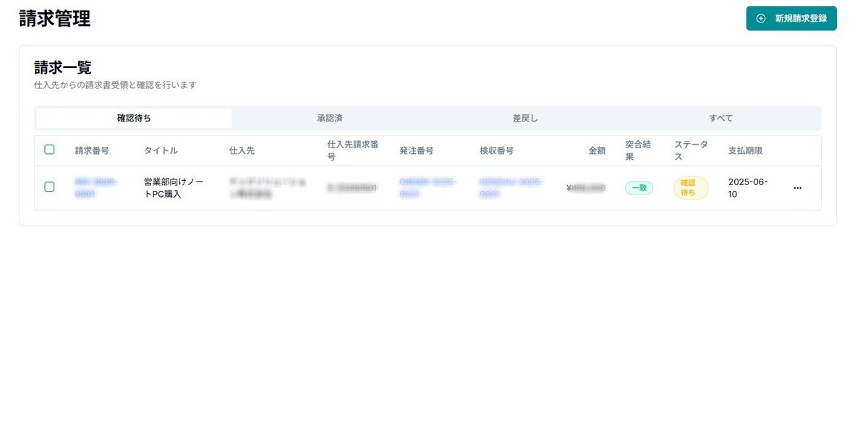
Task: Click the 確認待ち status badge in the row
Action: click(692, 188)
